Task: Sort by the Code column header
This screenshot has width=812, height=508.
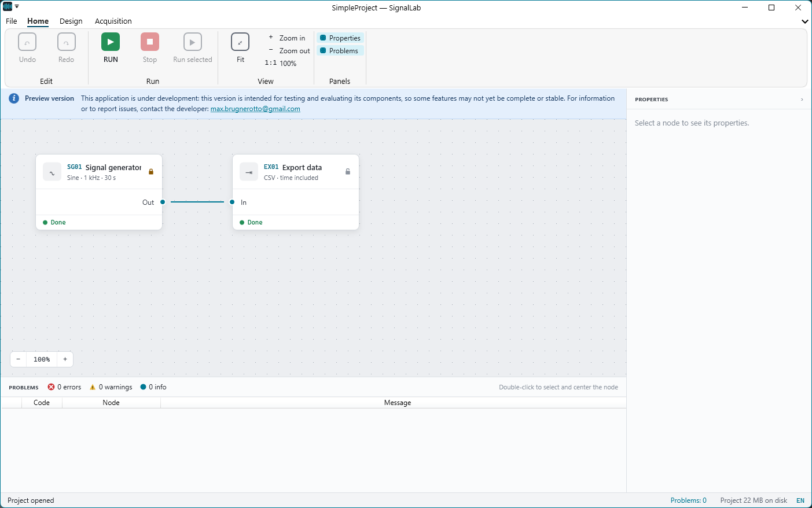Action: (x=42, y=403)
